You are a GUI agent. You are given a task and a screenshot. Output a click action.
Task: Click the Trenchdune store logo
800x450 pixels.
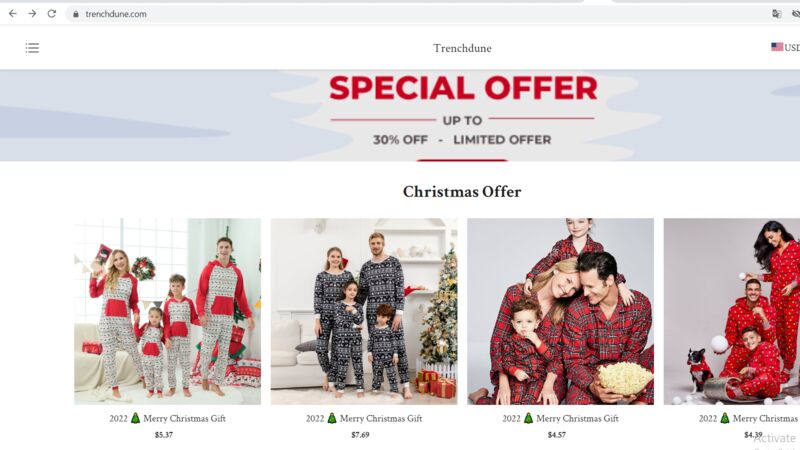[462, 48]
